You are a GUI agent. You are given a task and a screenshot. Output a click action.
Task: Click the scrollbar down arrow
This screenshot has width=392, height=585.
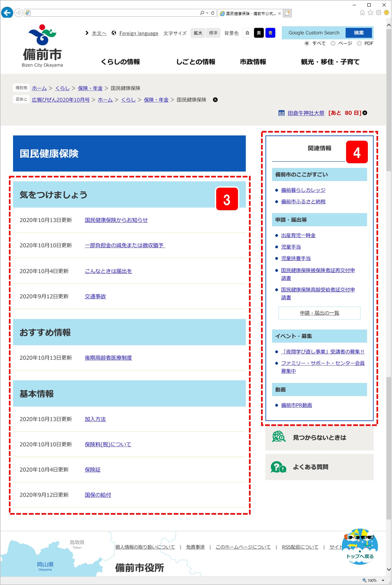point(389,569)
